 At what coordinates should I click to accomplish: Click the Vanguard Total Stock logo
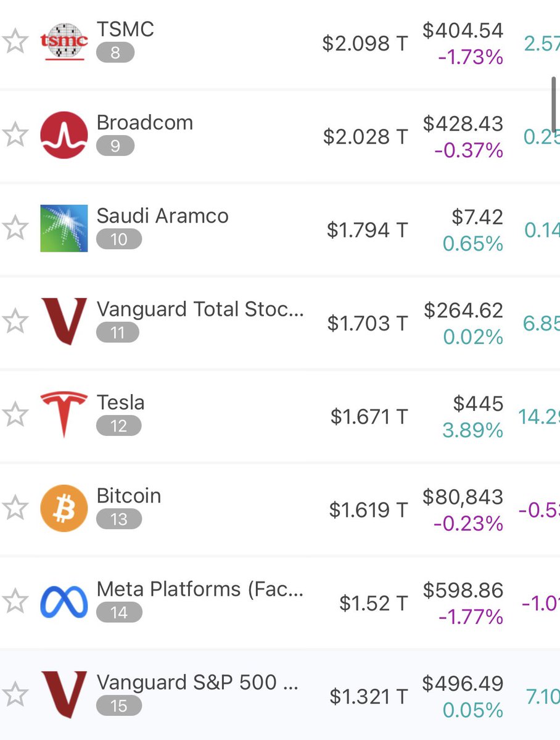(x=64, y=321)
